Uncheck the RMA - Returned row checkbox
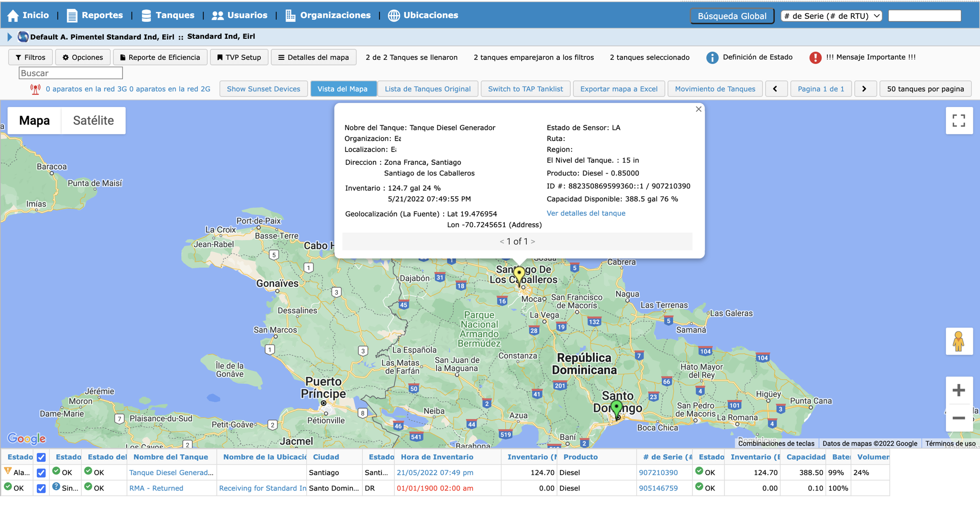Viewport: 980px width, 523px height. pos(41,489)
